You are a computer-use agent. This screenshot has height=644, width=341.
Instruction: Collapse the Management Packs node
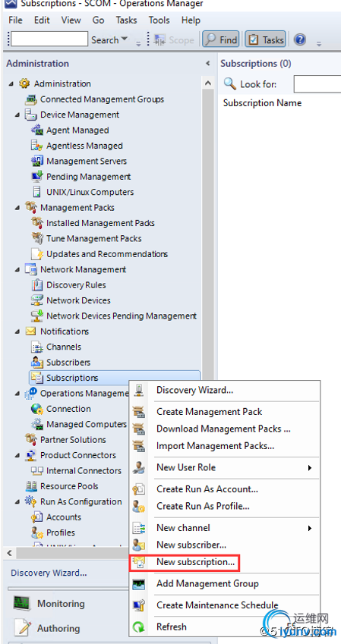pos(17,208)
